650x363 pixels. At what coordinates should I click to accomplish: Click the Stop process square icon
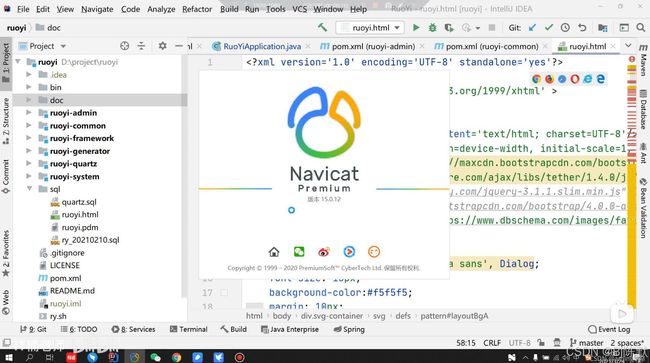[492, 27]
